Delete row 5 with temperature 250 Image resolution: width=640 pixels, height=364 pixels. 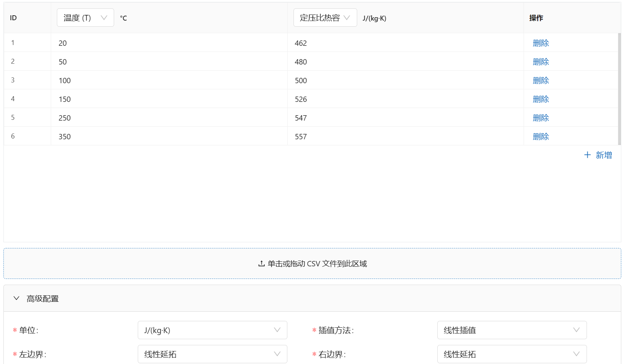tap(541, 118)
